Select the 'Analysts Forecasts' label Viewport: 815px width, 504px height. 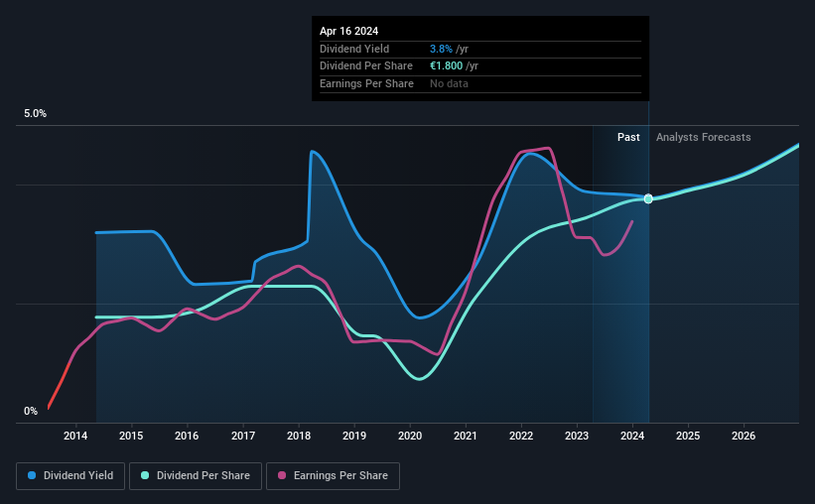click(703, 137)
